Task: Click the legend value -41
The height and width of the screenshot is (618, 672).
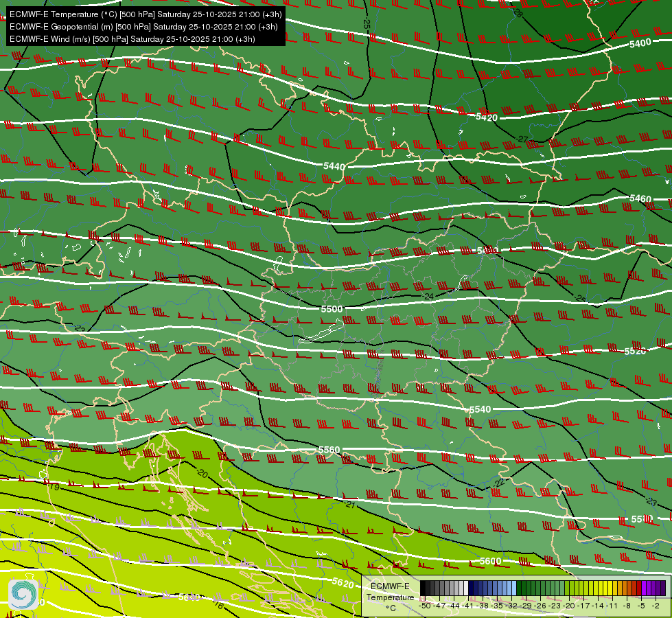Action: coord(469,606)
